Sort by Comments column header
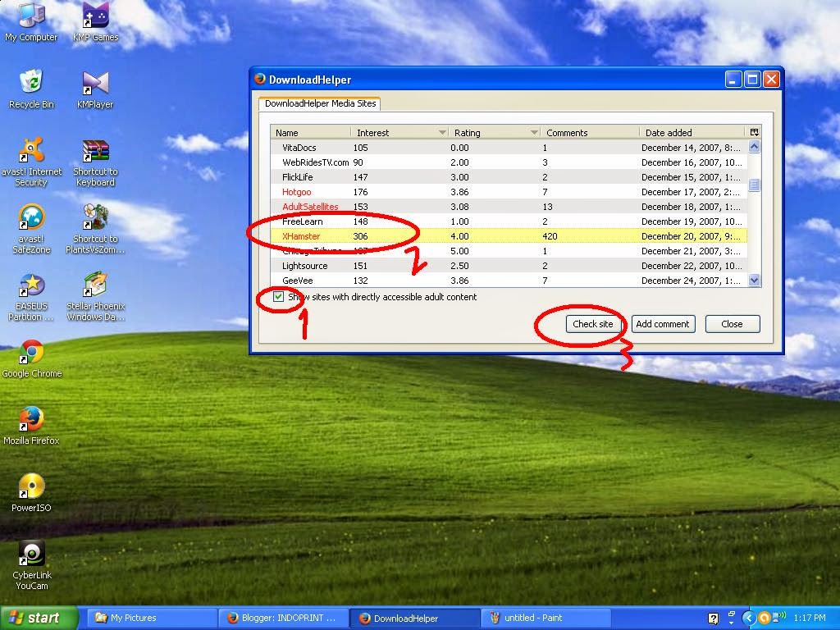This screenshot has height=630, width=840. 589,132
